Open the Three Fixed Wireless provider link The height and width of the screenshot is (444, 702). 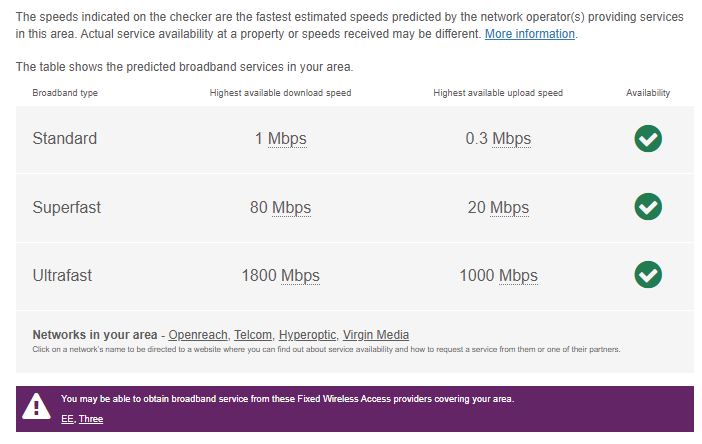tap(91, 418)
